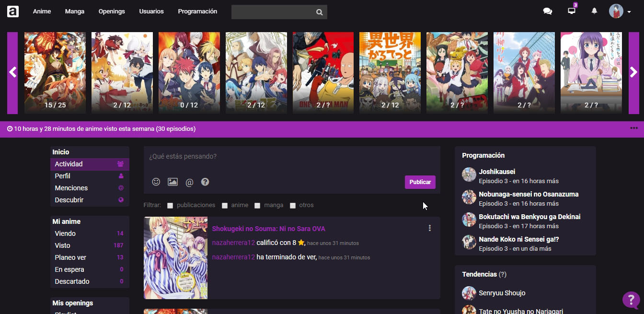The image size is (644, 314).
Task: Click the Bokutachi wa Benkyou avatar icon
Action: coord(469,220)
